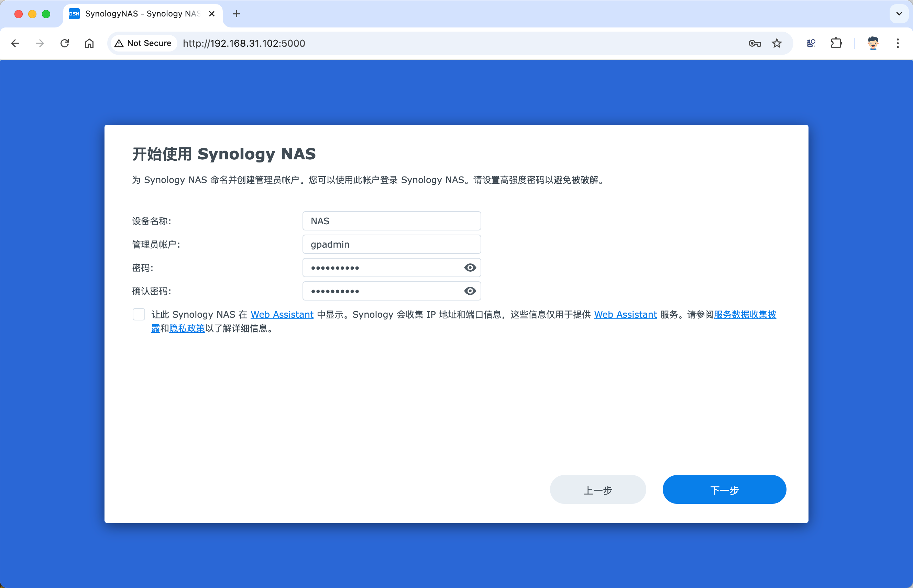Minimize the window with the yellow button
The image size is (913, 588).
pos(32,14)
